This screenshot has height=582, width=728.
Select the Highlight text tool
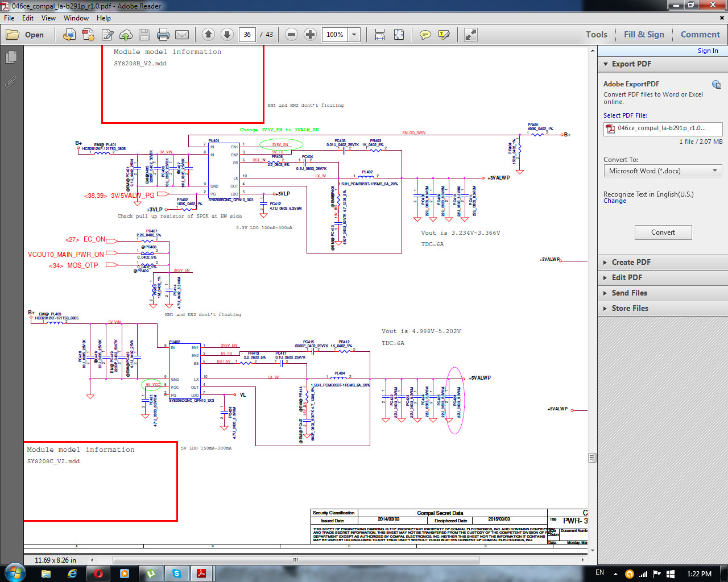tap(444, 35)
